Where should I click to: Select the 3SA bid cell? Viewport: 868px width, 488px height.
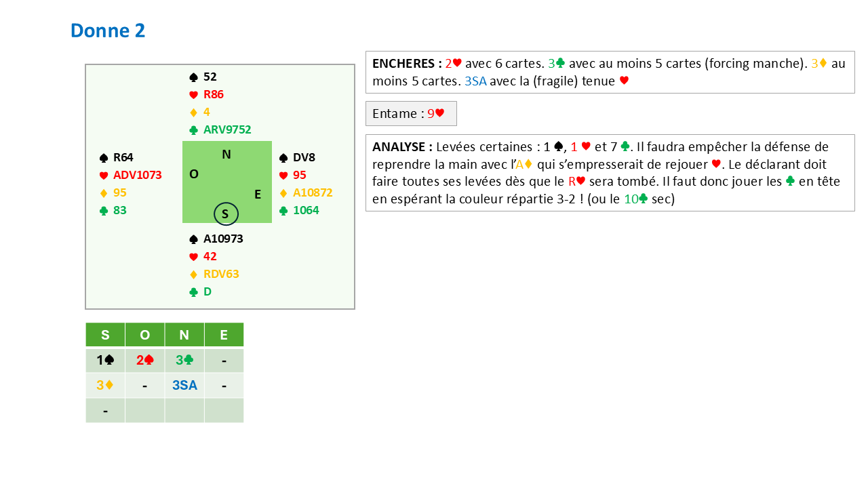pyautogui.click(x=184, y=386)
